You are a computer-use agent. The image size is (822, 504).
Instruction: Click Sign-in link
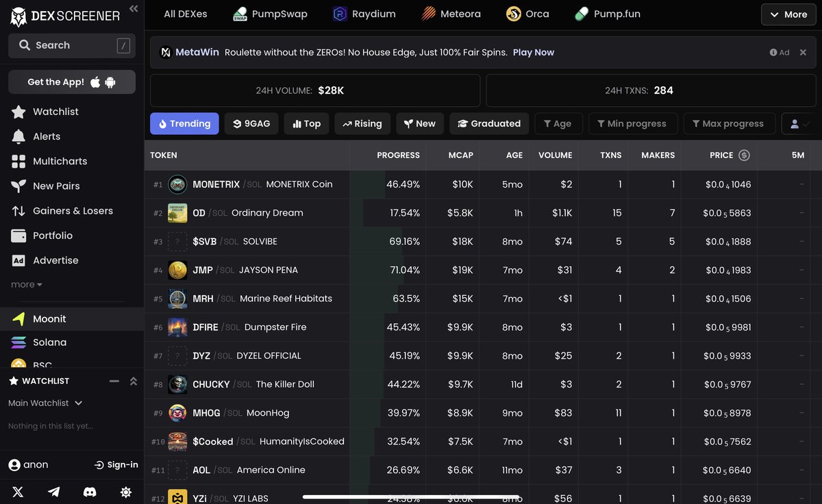click(116, 465)
